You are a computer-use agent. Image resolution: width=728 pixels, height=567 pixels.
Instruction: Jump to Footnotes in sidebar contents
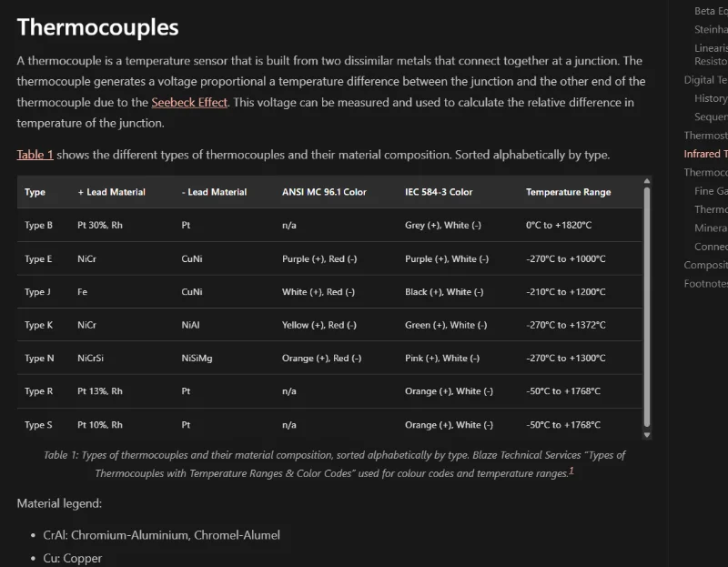tap(706, 284)
